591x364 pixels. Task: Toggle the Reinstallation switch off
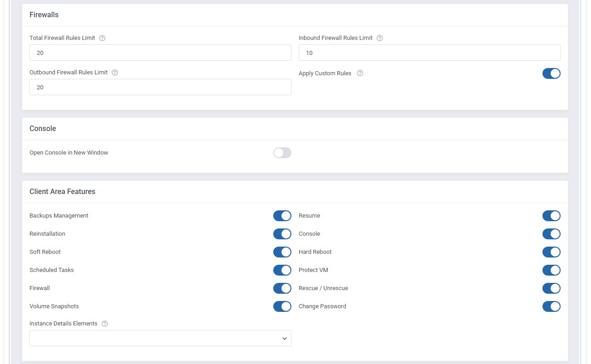coord(282,234)
